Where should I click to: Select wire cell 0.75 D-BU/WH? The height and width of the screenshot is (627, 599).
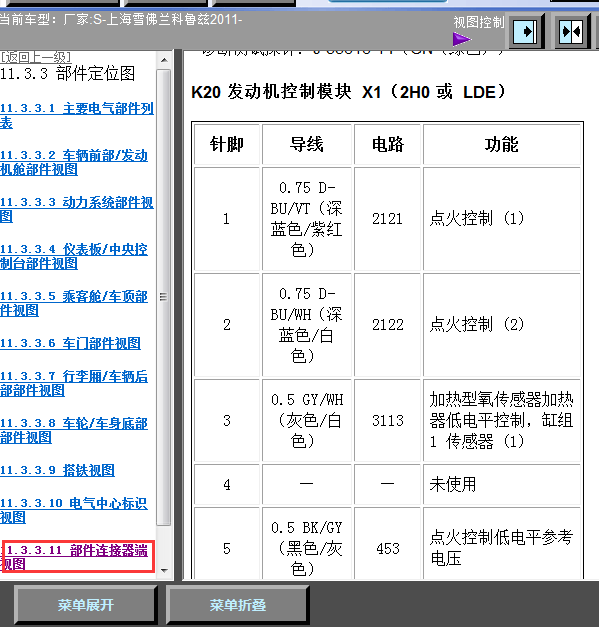coord(307,325)
